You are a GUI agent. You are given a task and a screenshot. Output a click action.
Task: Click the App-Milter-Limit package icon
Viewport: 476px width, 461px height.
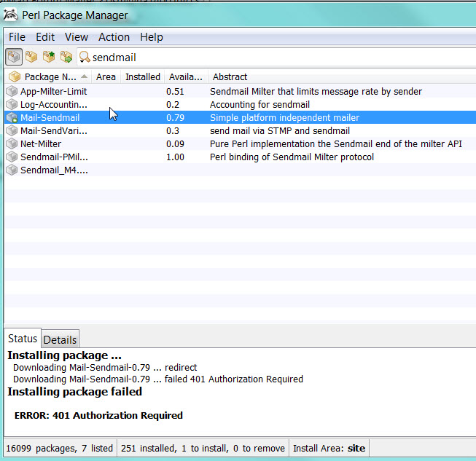(x=12, y=91)
